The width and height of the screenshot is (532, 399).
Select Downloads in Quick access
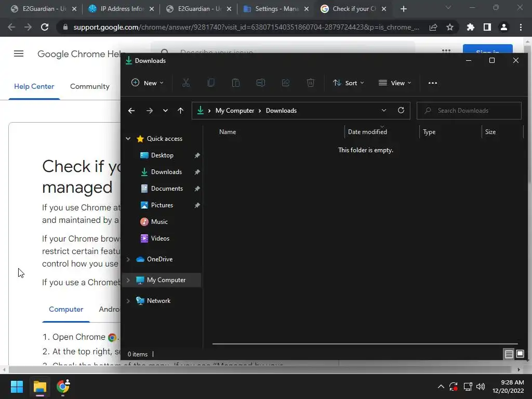(x=166, y=171)
